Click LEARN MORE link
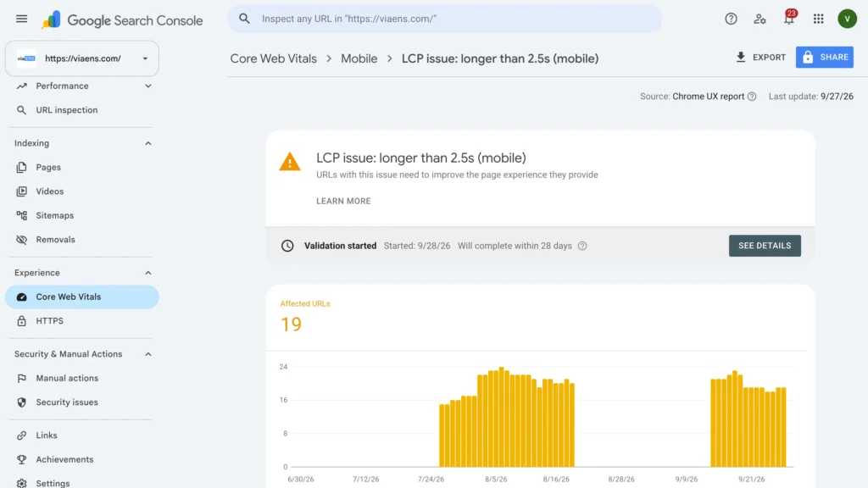This screenshot has height=488, width=868. (343, 201)
